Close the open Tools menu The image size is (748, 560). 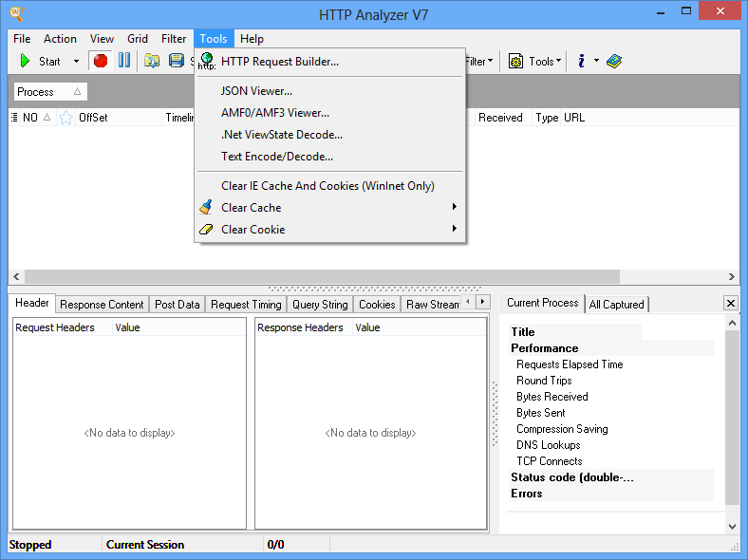214,39
